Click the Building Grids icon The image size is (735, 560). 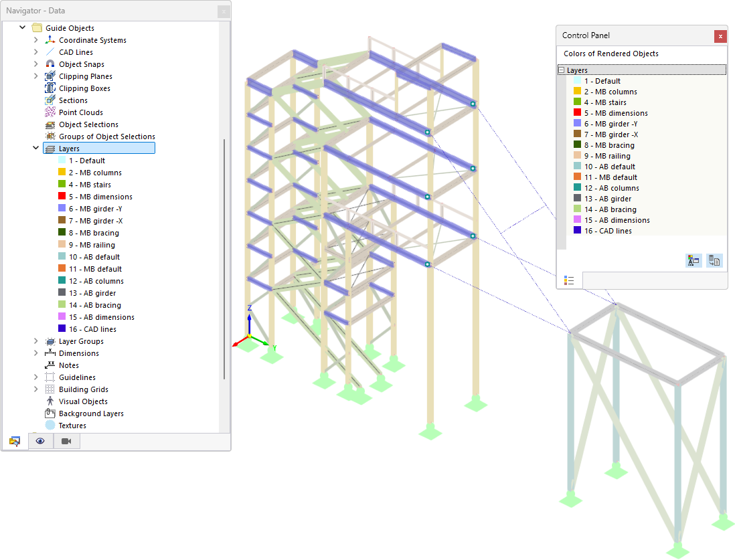coord(50,389)
